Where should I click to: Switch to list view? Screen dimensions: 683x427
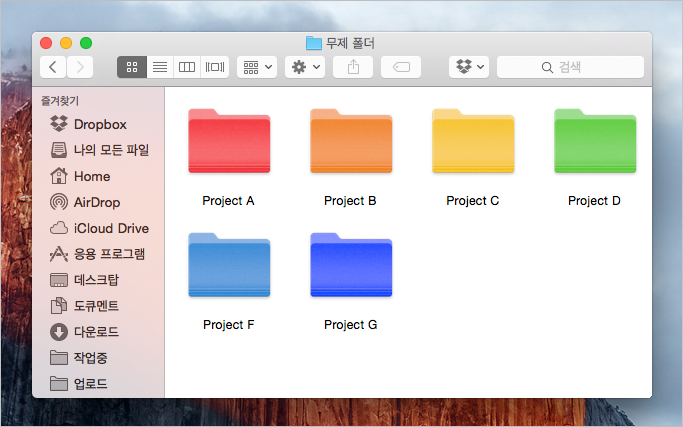[x=160, y=67]
